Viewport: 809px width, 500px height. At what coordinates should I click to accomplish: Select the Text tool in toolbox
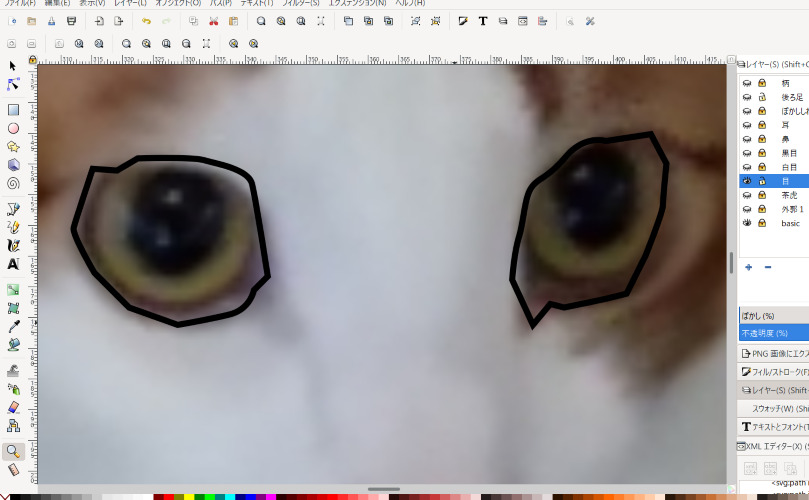tap(13, 264)
